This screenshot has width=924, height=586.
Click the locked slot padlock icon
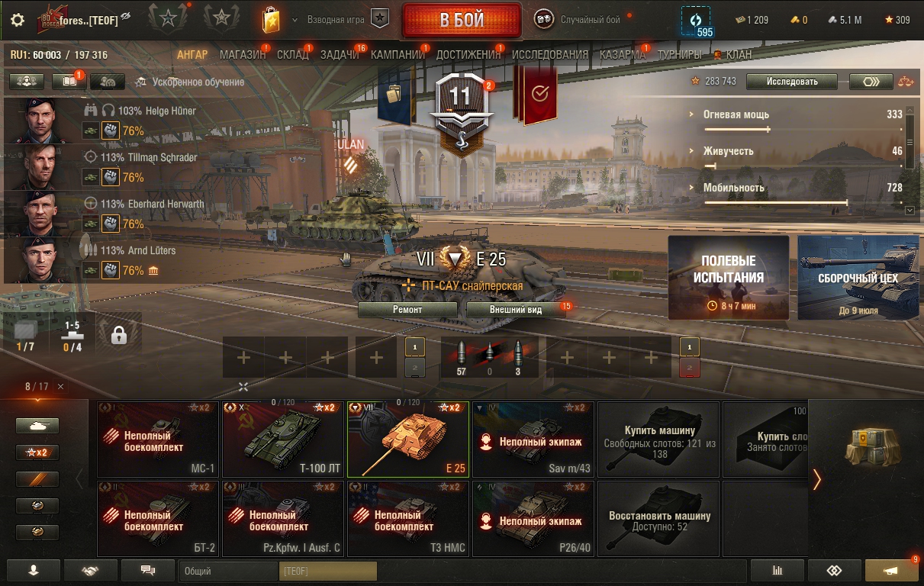pos(118,334)
